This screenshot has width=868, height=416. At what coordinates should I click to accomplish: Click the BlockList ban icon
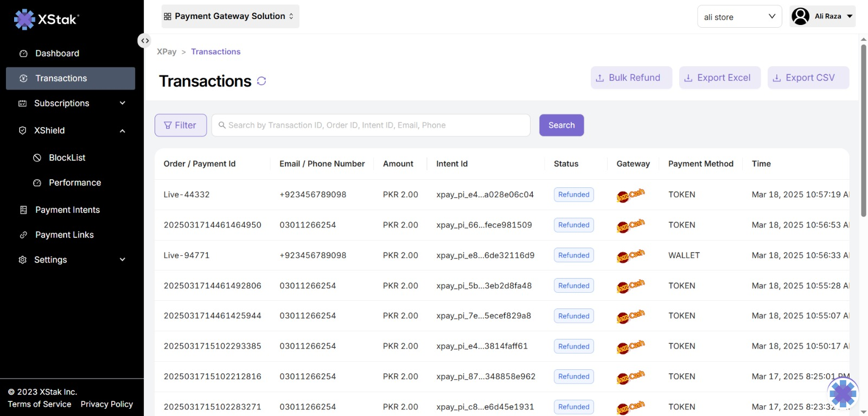tap(37, 157)
